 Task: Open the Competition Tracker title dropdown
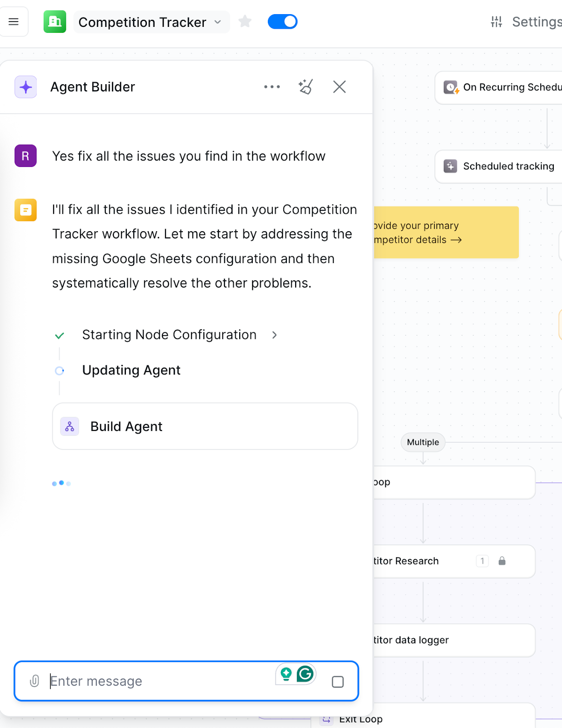point(151,22)
